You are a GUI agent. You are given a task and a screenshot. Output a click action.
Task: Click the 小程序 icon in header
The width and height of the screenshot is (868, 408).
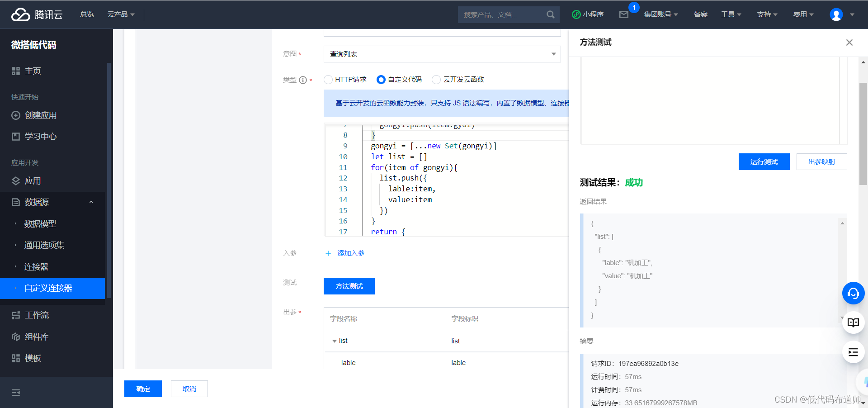click(576, 14)
